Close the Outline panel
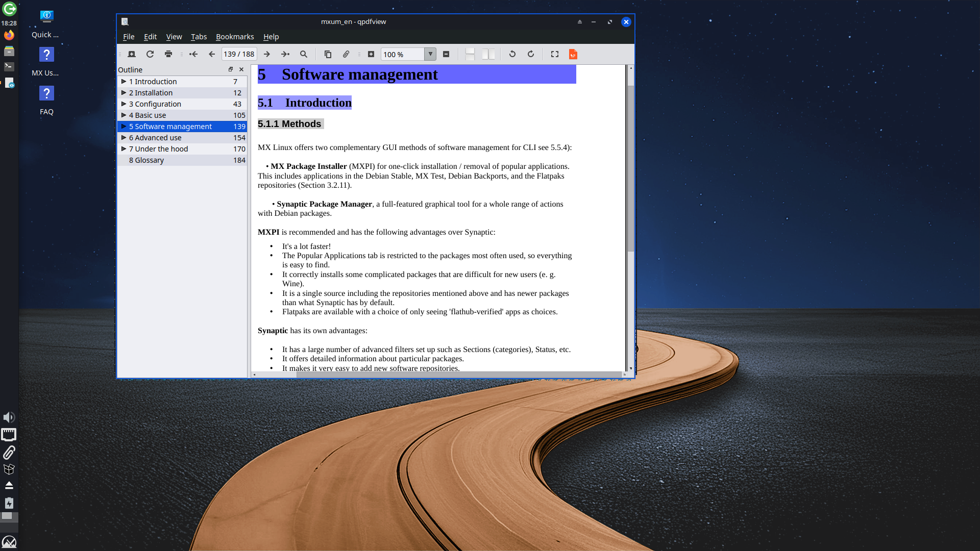This screenshot has width=980, height=551. (x=241, y=69)
